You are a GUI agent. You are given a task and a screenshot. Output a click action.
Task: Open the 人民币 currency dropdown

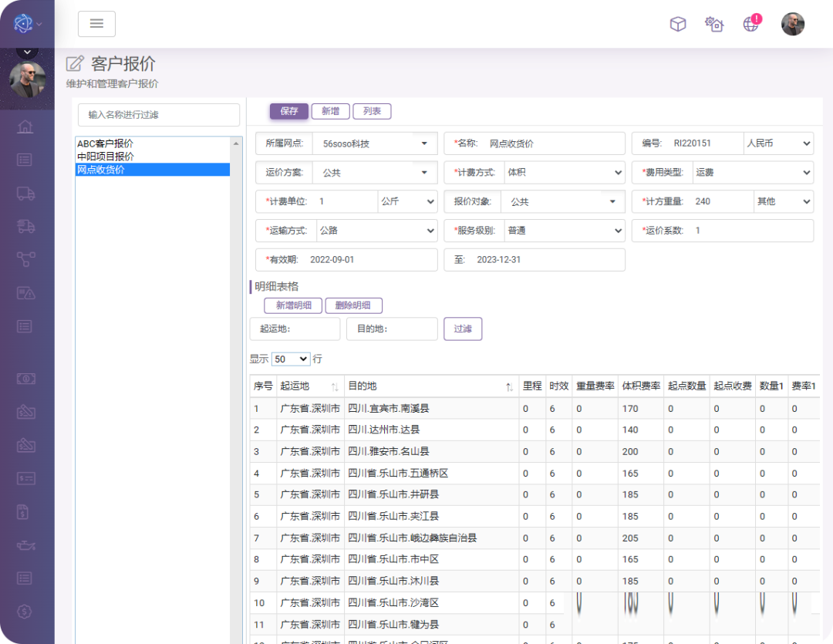click(778, 143)
